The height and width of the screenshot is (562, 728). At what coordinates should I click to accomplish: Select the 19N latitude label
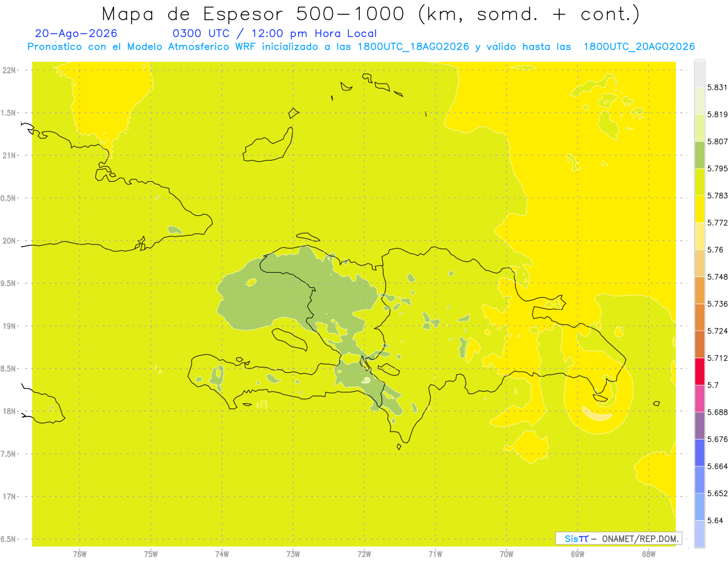(x=10, y=326)
